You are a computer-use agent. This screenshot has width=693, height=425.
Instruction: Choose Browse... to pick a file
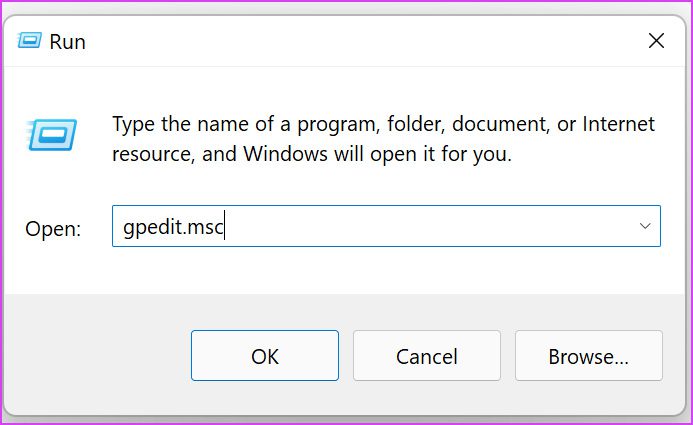click(x=589, y=356)
